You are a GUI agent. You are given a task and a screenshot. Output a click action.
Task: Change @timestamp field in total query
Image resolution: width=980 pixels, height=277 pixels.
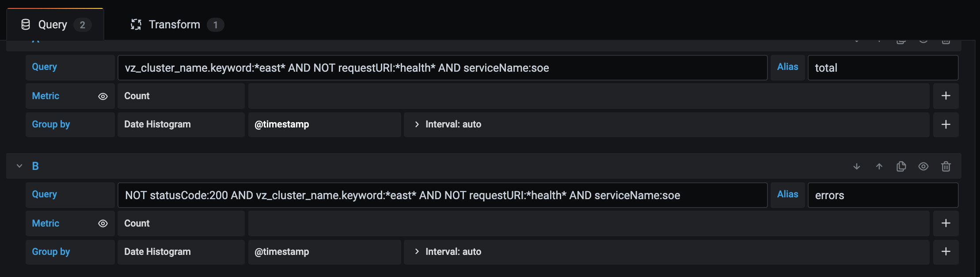[x=325, y=124]
